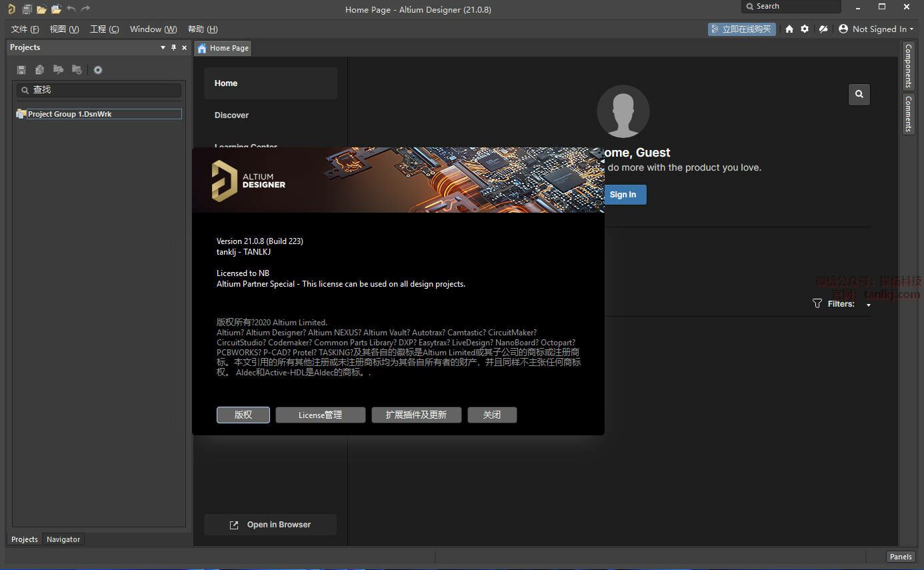Click the magnifier button on the Home page
The height and width of the screenshot is (570, 924).
point(859,94)
